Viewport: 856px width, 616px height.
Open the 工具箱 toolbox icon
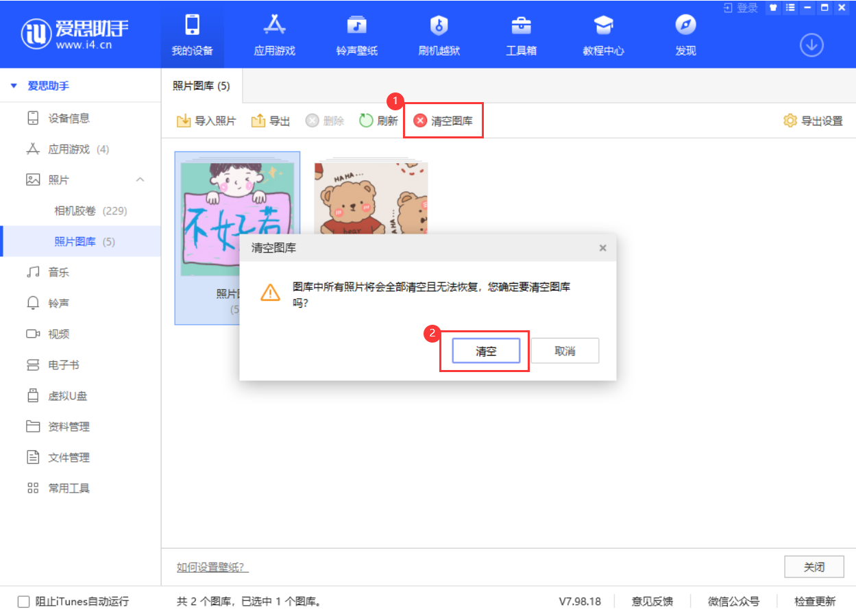point(521,34)
